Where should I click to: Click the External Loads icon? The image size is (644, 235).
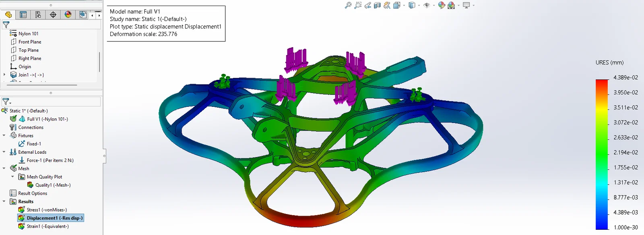(x=13, y=152)
